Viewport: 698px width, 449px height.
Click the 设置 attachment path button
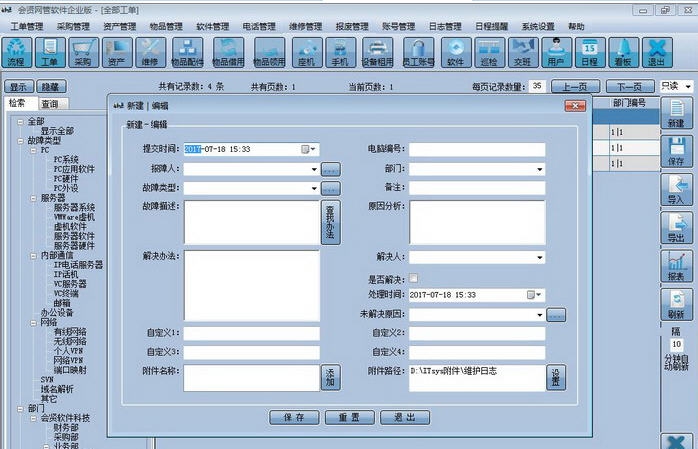(556, 377)
